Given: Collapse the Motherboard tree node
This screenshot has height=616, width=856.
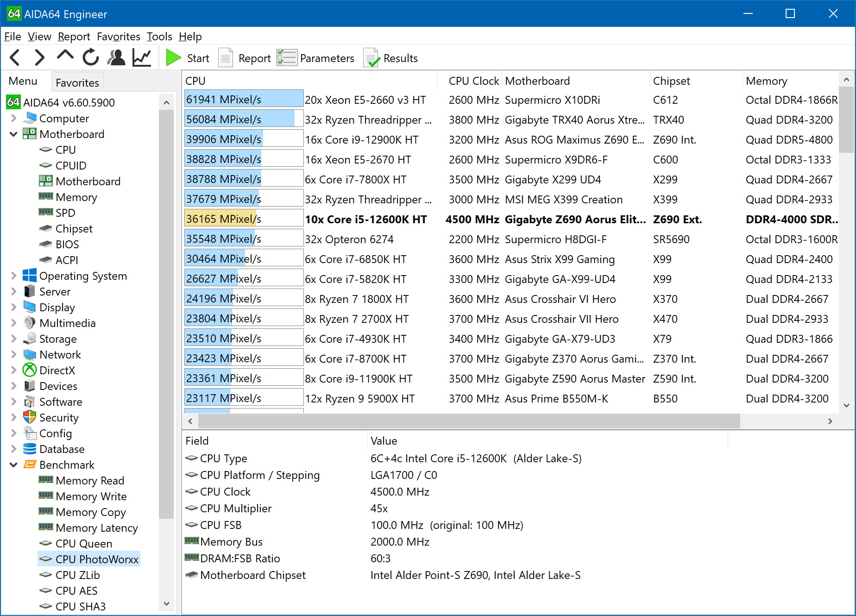Looking at the screenshot, I should [x=13, y=134].
